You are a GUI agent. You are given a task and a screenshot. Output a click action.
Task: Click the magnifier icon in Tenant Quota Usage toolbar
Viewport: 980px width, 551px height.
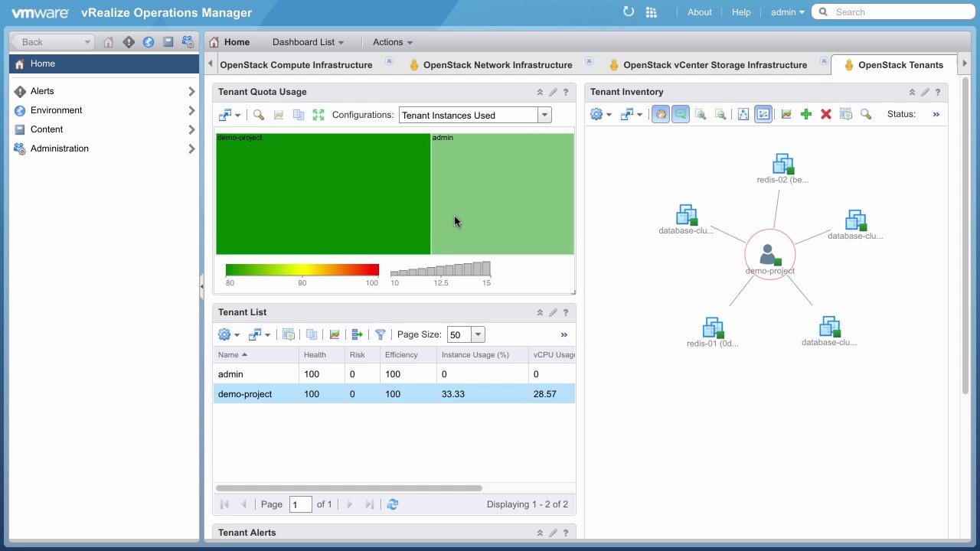pyautogui.click(x=259, y=115)
